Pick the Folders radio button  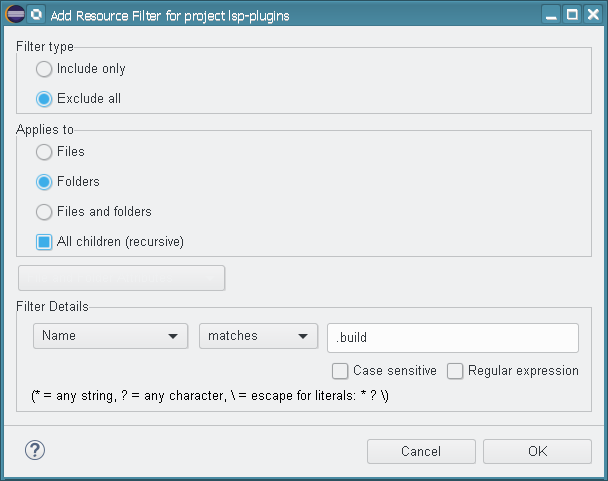pyautogui.click(x=44, y=182)
